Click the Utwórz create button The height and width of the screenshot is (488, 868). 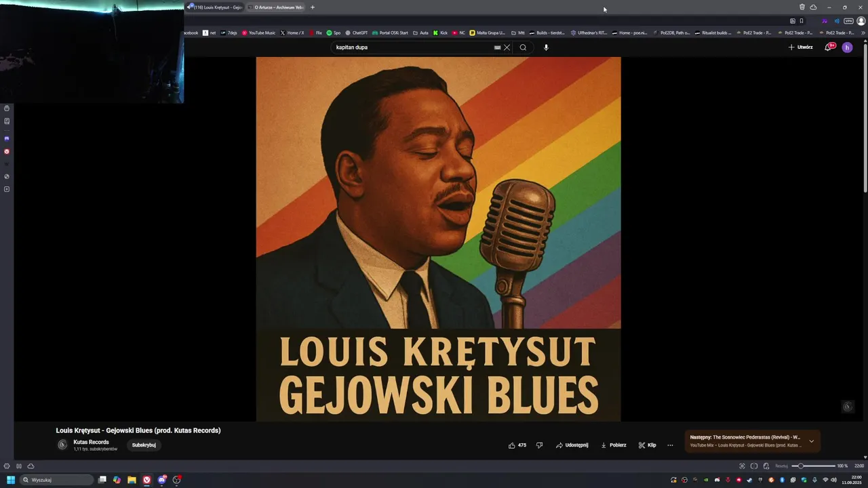pos(800,47)
